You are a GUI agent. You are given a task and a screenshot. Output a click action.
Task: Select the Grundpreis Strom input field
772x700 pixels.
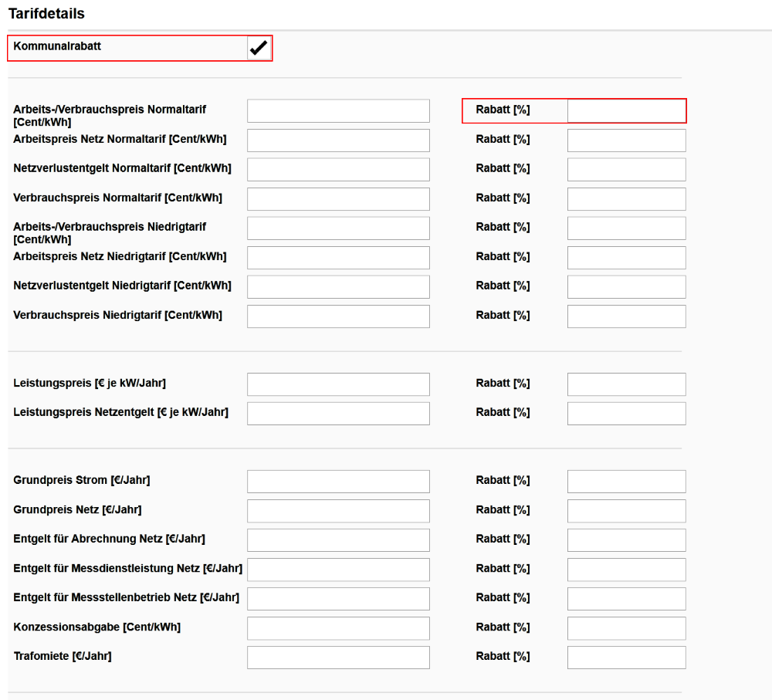338,482
